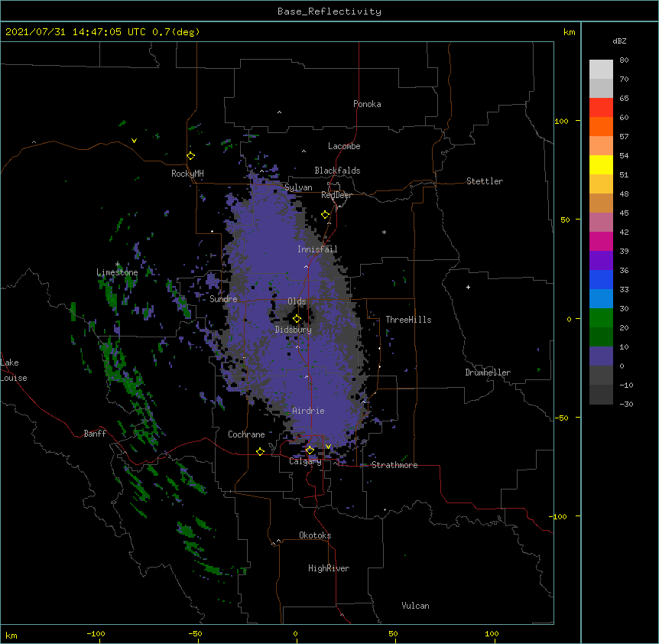Click the Okotoks town label
The width and height of the screenshot is (659, 644).
pyautogui.click(x=315, y=535)
